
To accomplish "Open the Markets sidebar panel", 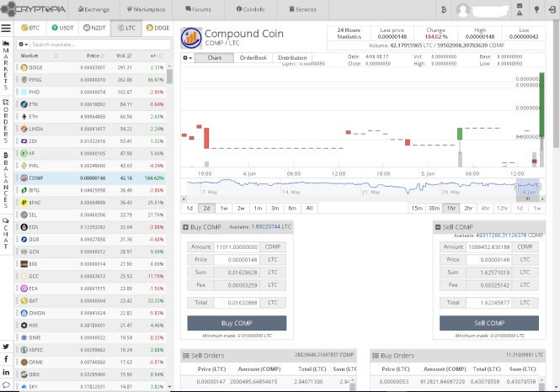I will [x=6, y=65].
